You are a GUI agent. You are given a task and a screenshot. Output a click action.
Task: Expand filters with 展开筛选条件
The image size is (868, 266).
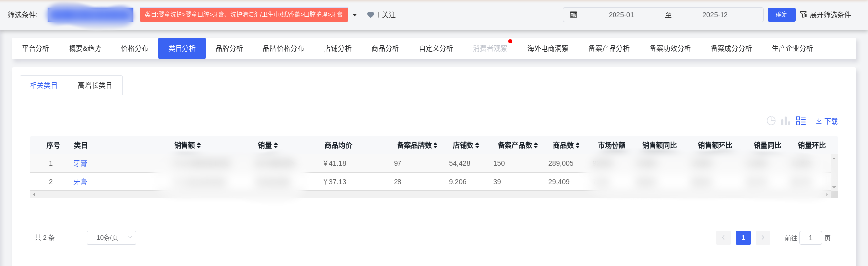tap(825, 15)
